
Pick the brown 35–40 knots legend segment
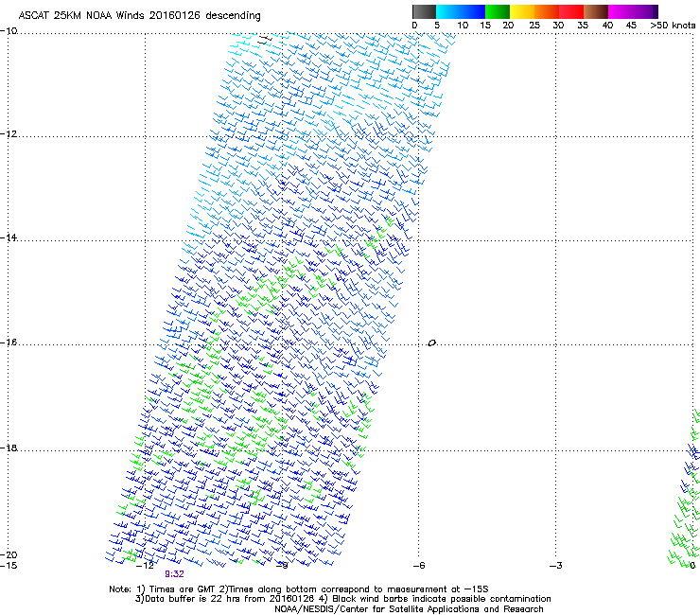click(x=596, y=11)
